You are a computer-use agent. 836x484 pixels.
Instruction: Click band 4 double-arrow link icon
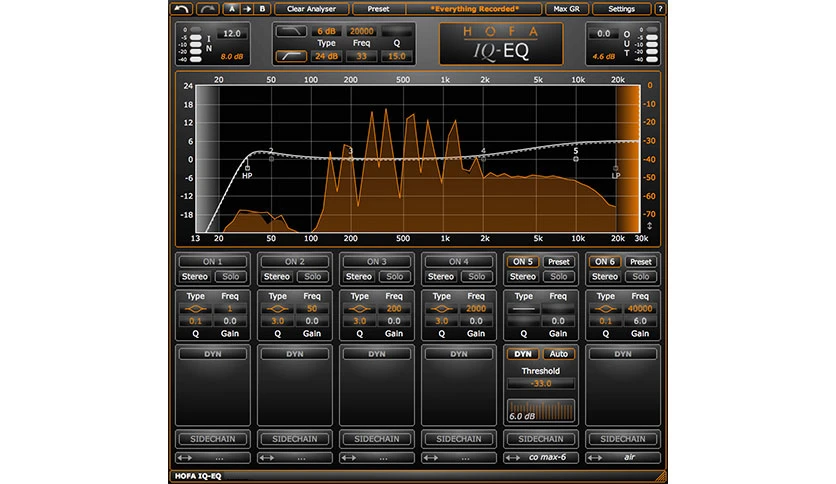pos(431,457)
